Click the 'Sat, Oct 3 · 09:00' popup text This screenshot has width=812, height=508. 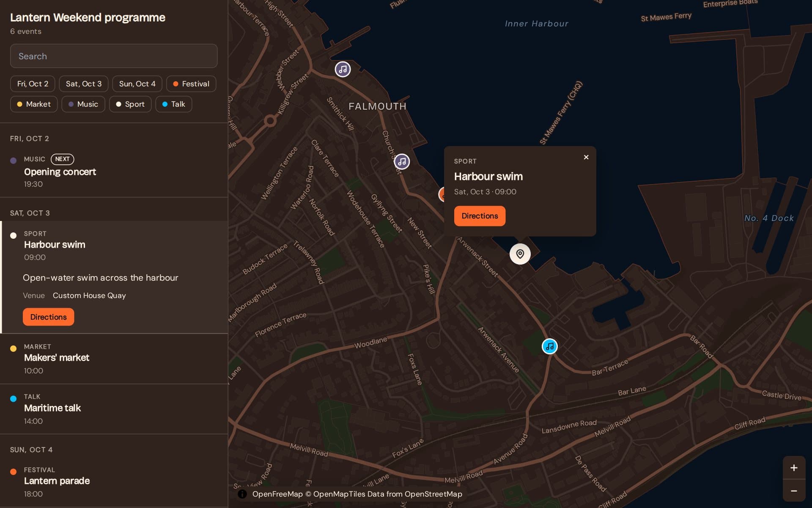click(485, 192)
